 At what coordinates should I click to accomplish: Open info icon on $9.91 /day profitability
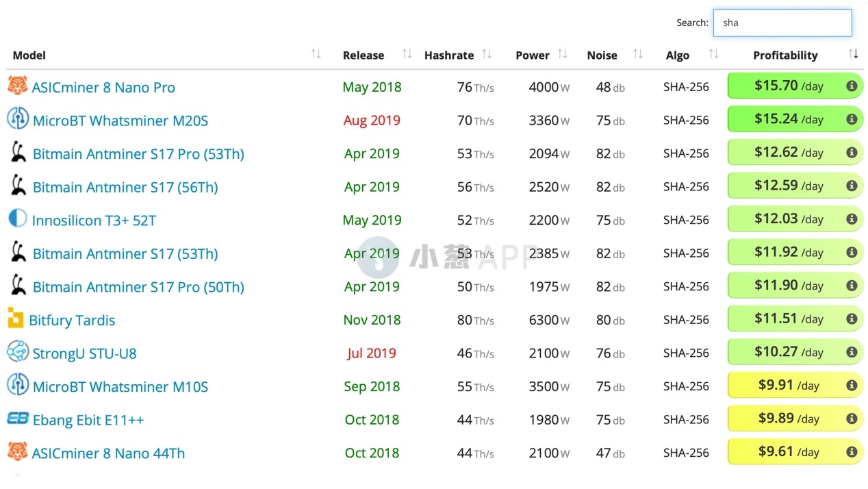pyautogui.click(x=852, y=386)
